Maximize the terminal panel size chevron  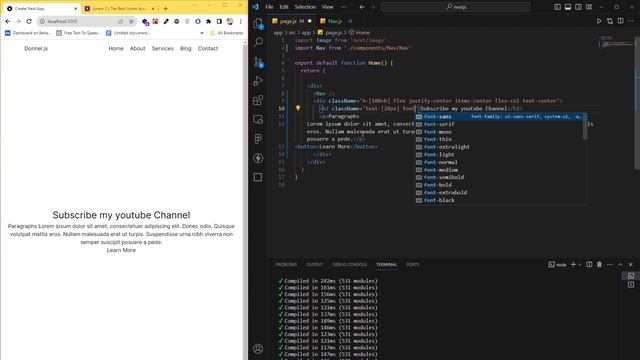pyautogui.click(x=620, y=264)
